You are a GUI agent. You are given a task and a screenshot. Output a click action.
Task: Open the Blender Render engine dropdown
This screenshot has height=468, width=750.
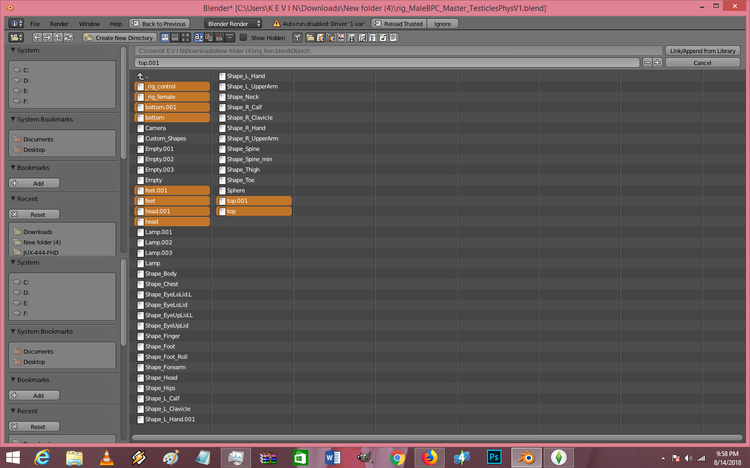(233, 23)
